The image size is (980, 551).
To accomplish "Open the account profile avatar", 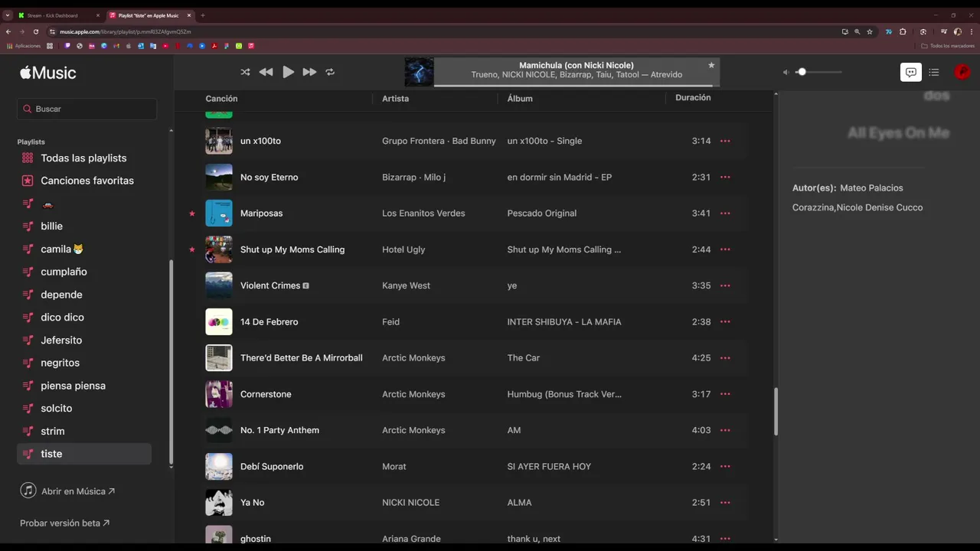I will (962, 72).
